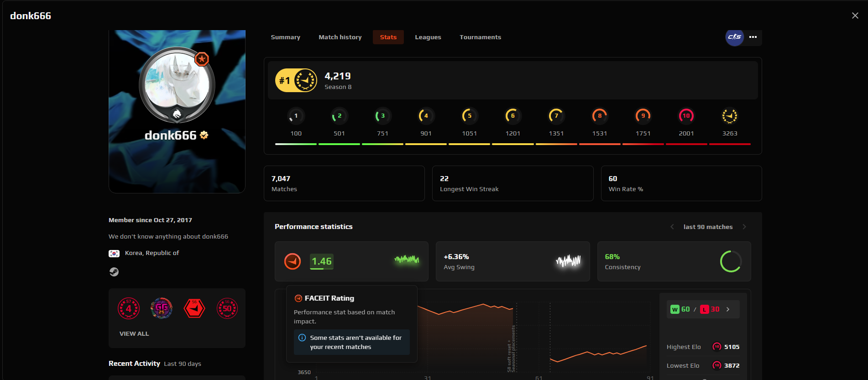Click the 4,219 Elo value
Viewport: 868px width, 380px height.
pyautogui.click(x=338, y=76)
